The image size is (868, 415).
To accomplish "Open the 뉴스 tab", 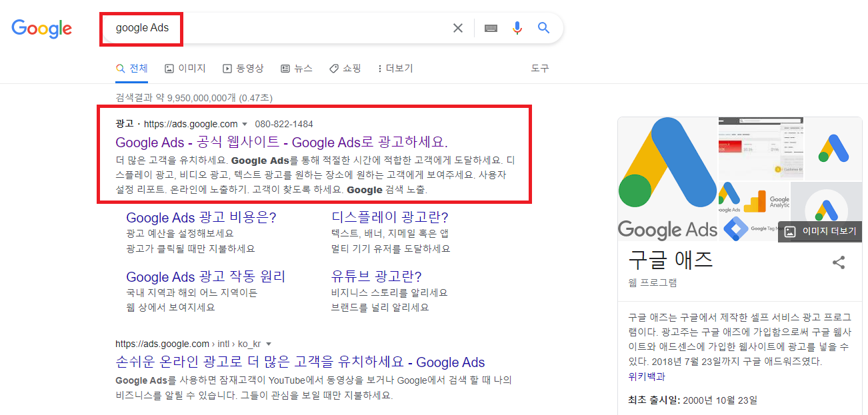I will [297, 69].
